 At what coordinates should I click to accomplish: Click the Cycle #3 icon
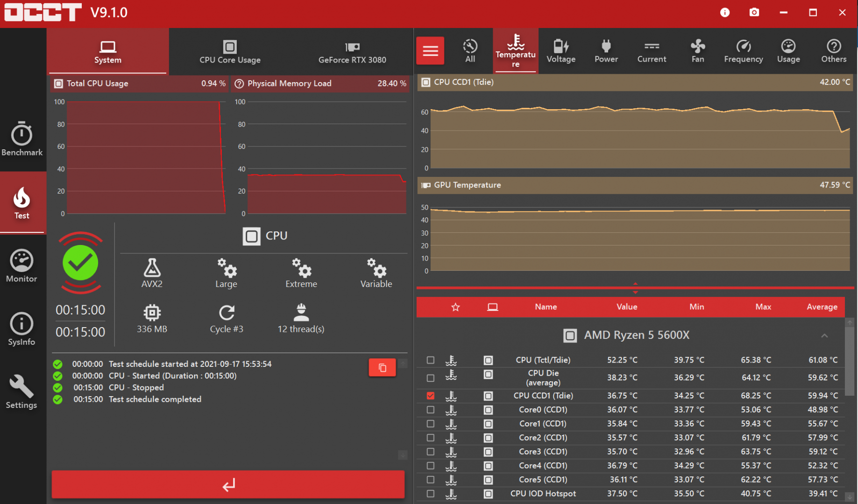[227, 312]
